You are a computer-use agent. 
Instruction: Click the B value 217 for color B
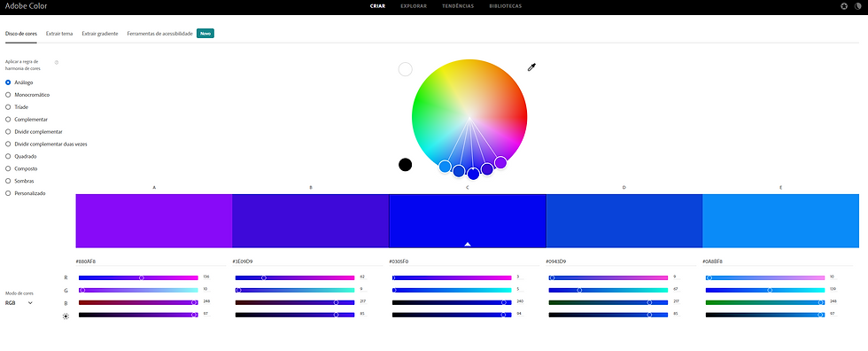click(363, 301)
